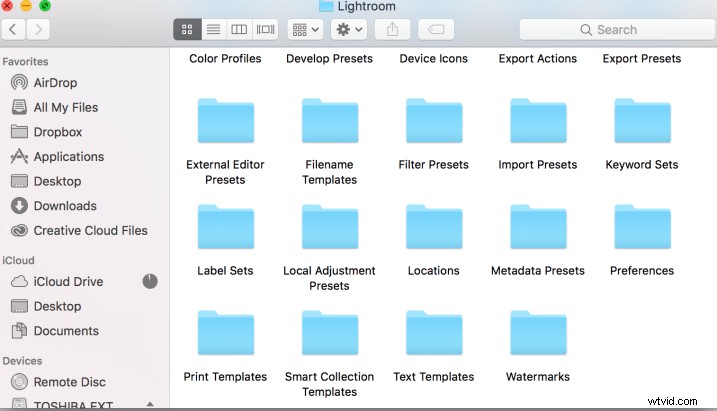Switch to column view

pos(239,30)
